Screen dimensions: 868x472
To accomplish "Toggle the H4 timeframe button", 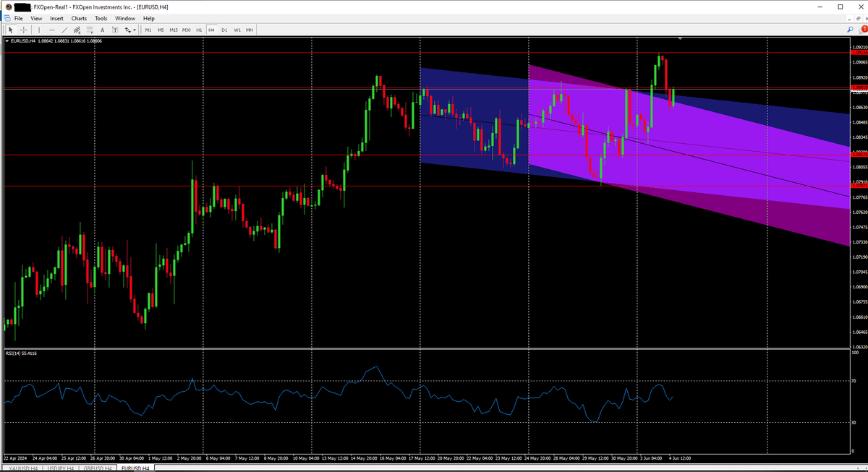I will pos(211,30).
